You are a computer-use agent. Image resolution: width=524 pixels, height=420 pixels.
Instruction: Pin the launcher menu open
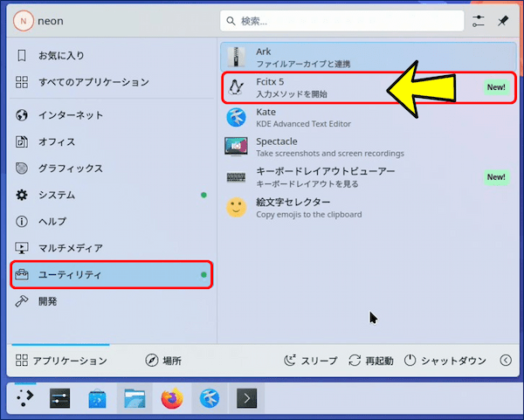[x=503, y=21]
